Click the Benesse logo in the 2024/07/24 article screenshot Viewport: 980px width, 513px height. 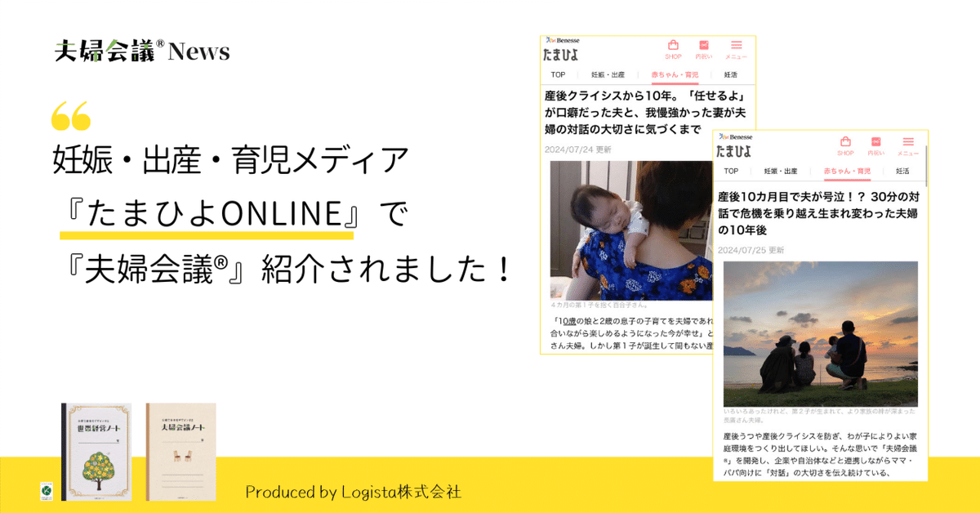coord(561,40)
